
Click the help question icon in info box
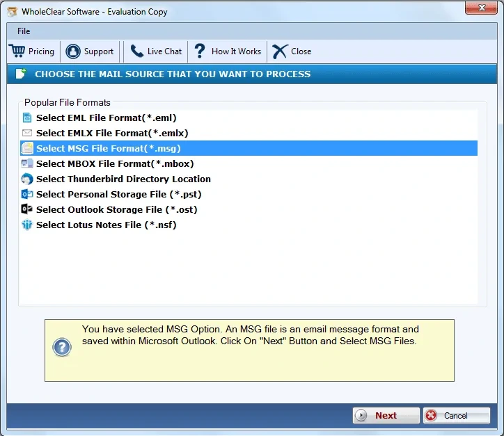click(62, 347)
